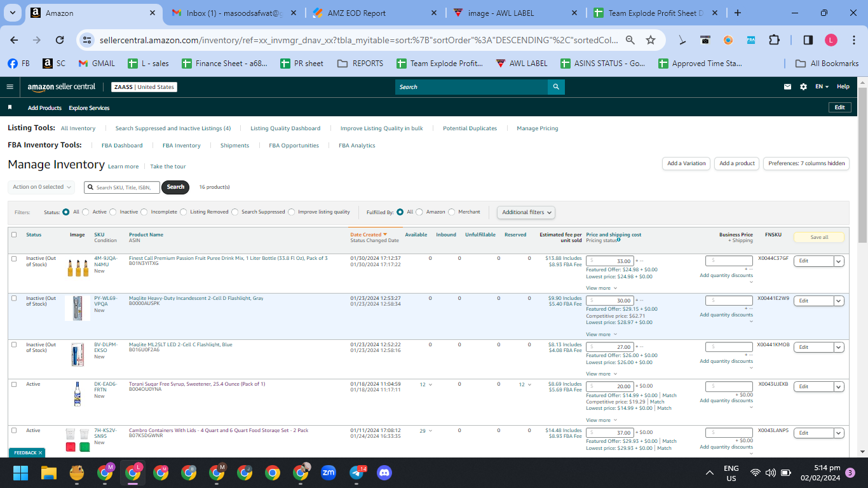The width and height of the screenshot is (868, 488).
Task: Open Discord from the taskbar
Action: (384, 473)
